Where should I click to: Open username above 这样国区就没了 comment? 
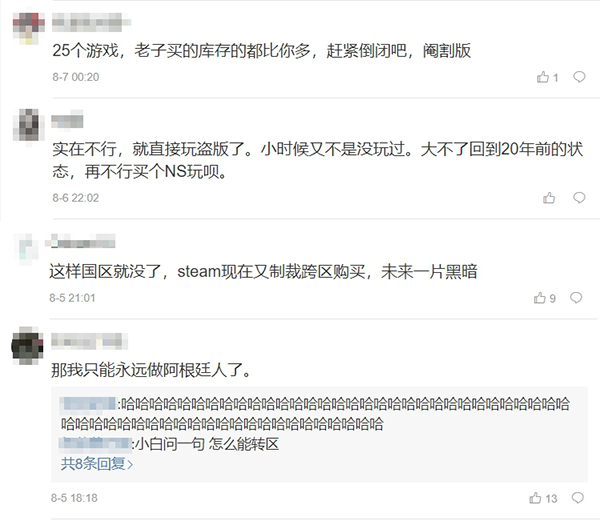[x=82, y=241]
